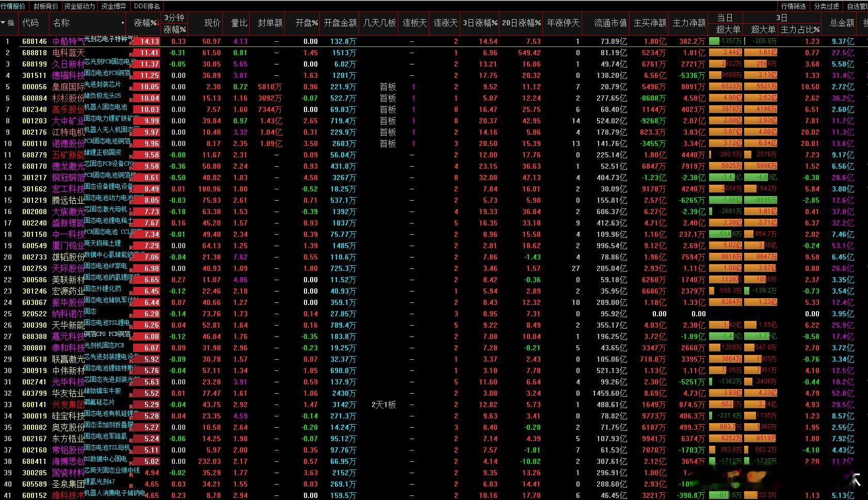Click the 诺德股份 stock name

[68, 143]
